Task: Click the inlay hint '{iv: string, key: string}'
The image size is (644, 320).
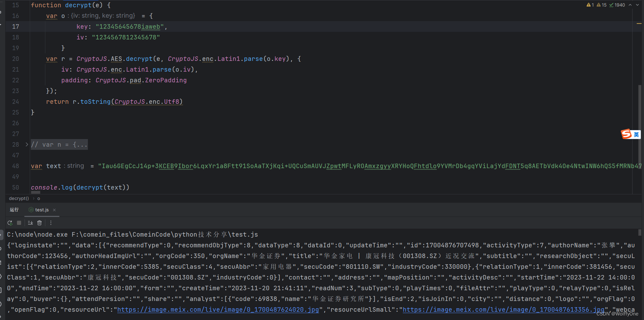Action: click(103, 16)
